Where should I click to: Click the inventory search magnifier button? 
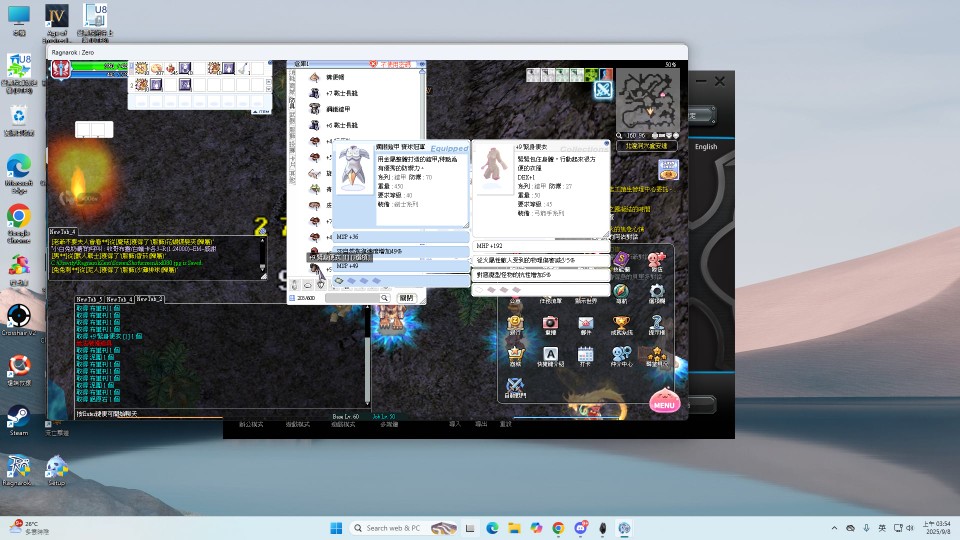coord(384,298)
